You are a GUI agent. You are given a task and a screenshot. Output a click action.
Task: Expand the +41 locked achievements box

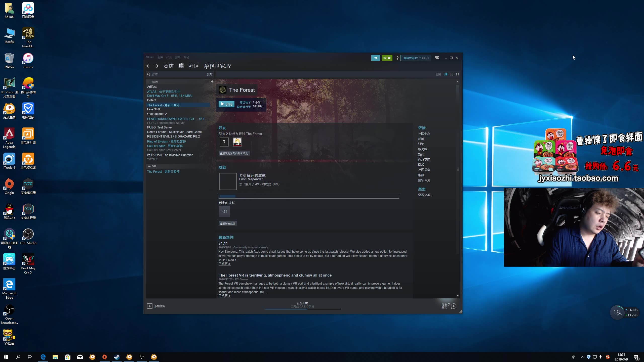224,212
